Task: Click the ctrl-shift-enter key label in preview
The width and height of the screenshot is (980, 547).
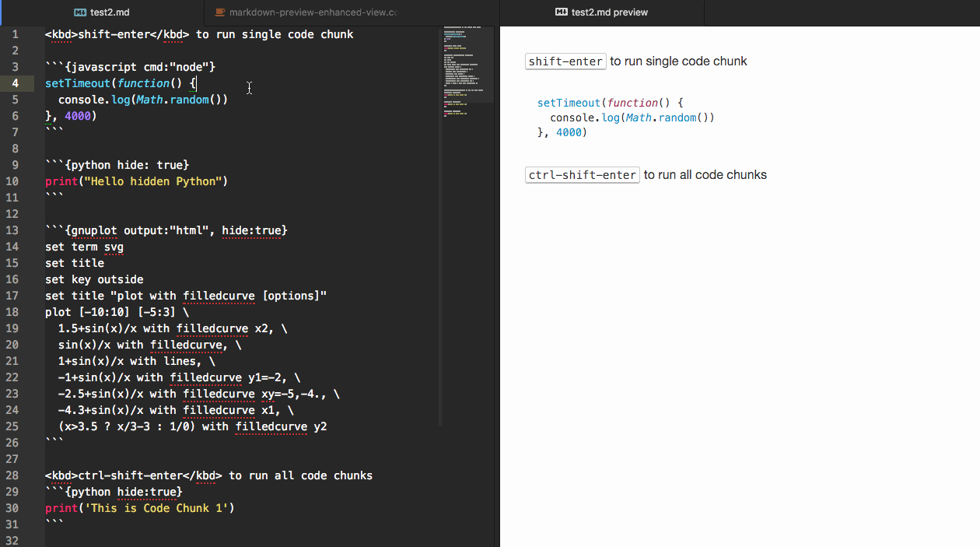Action: [582, 175]
